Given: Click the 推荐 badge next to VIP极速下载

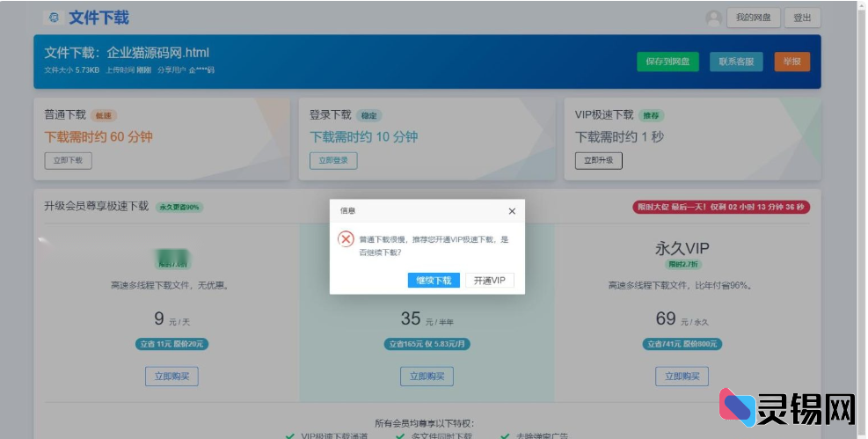Looking at the screenshot, I should coord(651,116).
